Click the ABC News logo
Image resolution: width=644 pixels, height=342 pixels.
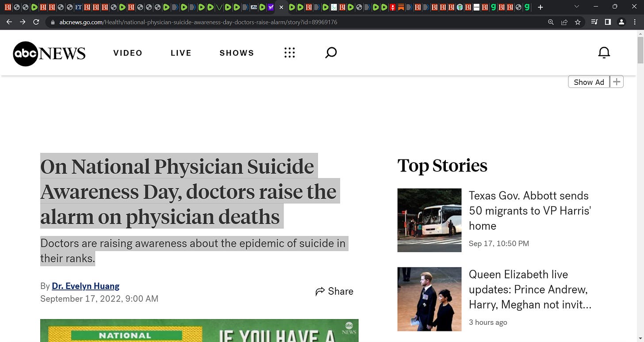point(49,53)
